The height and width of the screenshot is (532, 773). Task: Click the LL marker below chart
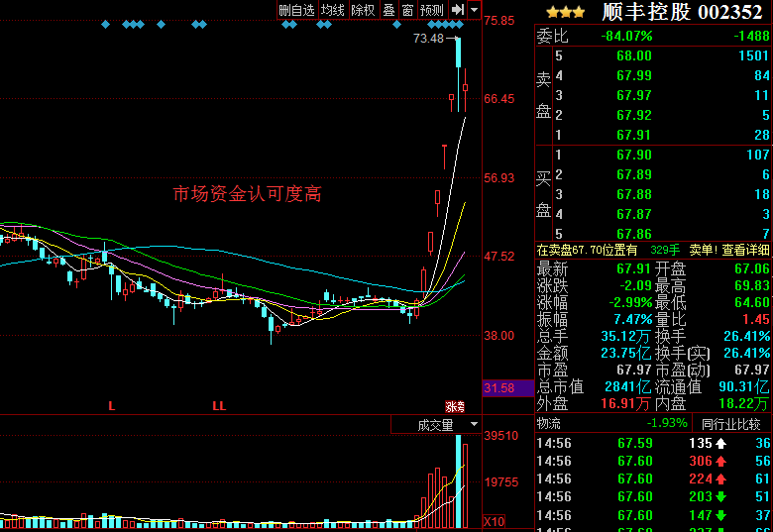(x=219, y=406)
